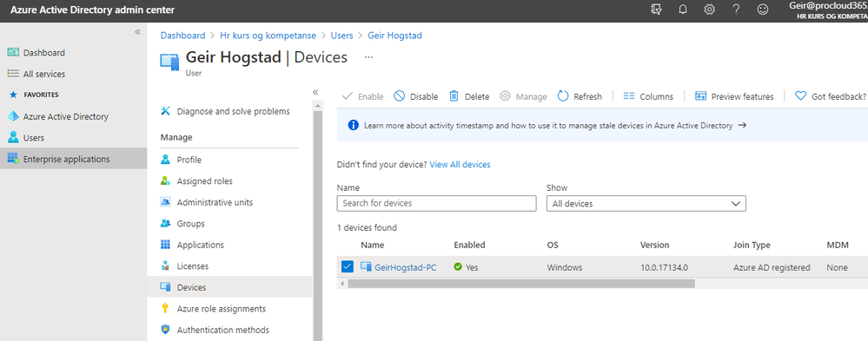
Task: Click the Authentication methods shield icon
Action: coord(165,330)
